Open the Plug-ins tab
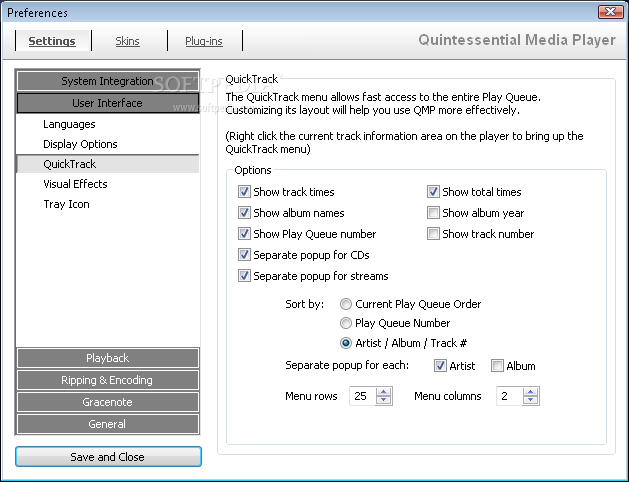 tap(204, 41)
